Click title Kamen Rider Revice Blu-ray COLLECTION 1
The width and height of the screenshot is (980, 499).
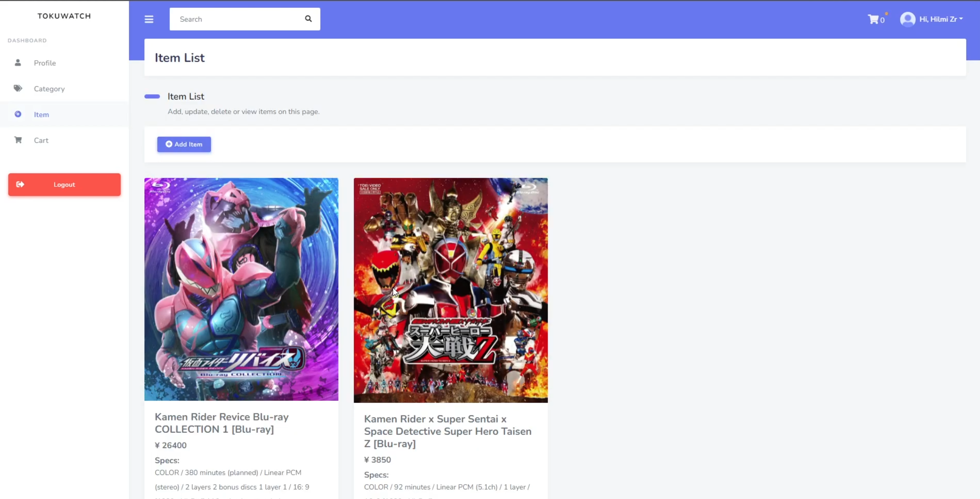point(222,423)
